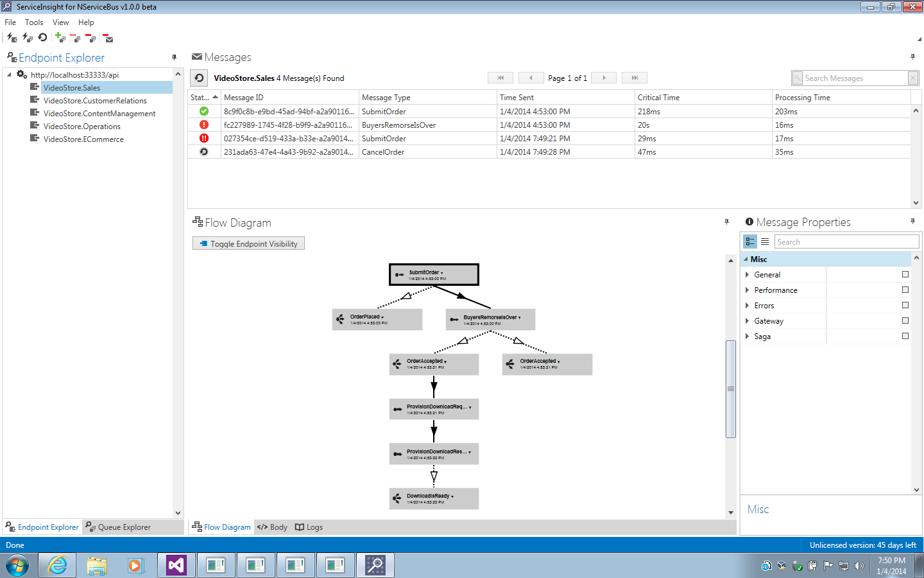Switch properties to alphabetical view
This screenshot has height=578, width=924.
point(765,241)
